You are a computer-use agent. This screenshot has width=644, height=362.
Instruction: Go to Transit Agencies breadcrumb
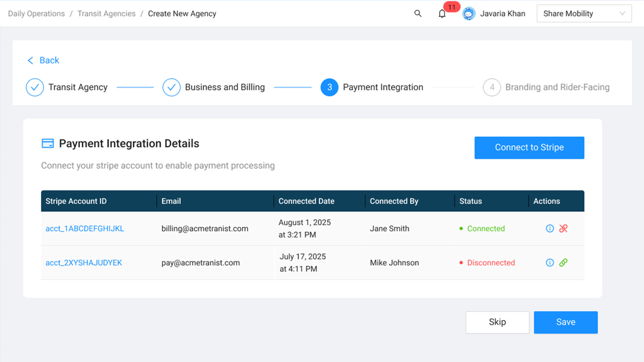106,13
